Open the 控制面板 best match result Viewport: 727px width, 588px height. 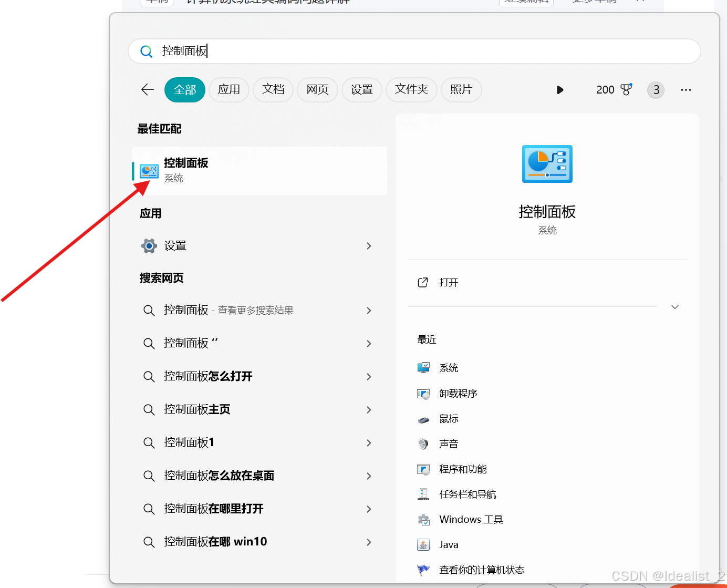[x=259, y=171]
